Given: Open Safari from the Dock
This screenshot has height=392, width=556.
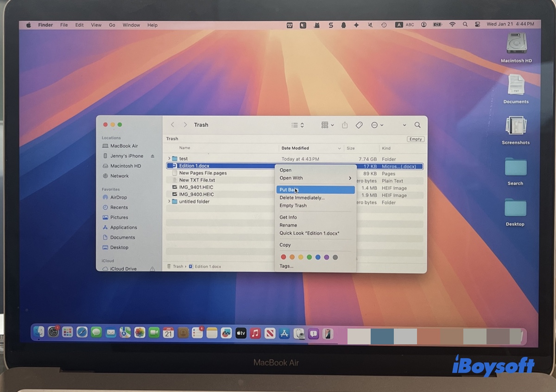Looking at the screenshot, I should pos(82,333).
